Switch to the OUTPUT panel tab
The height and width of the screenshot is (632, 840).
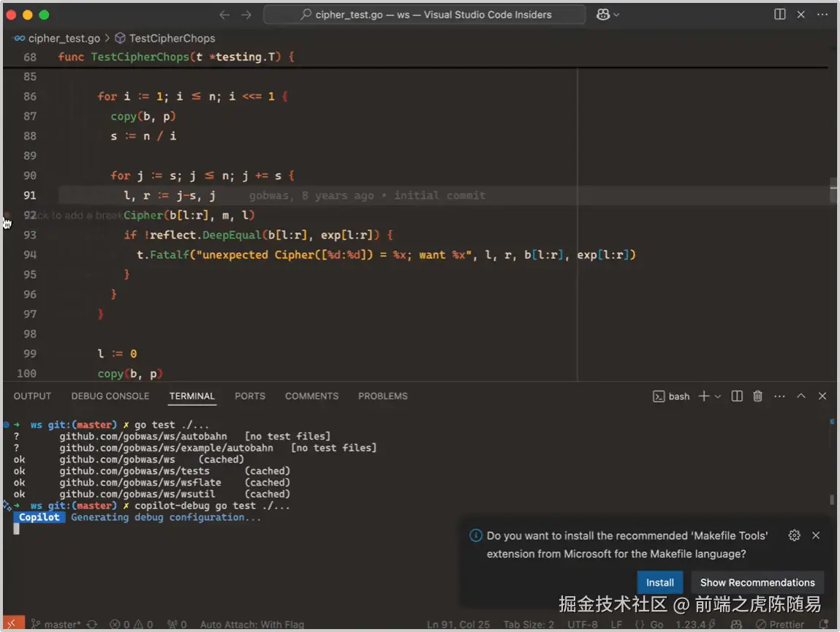[33, 396]
